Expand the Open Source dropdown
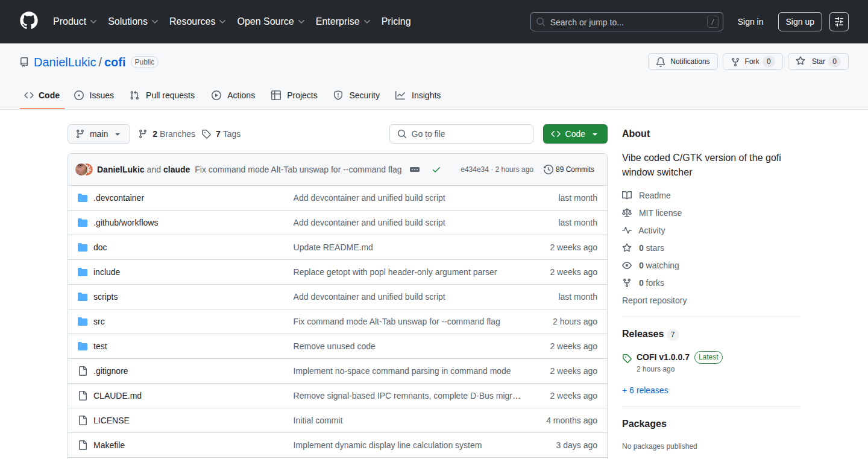868x459 pixels. (271, 21)
